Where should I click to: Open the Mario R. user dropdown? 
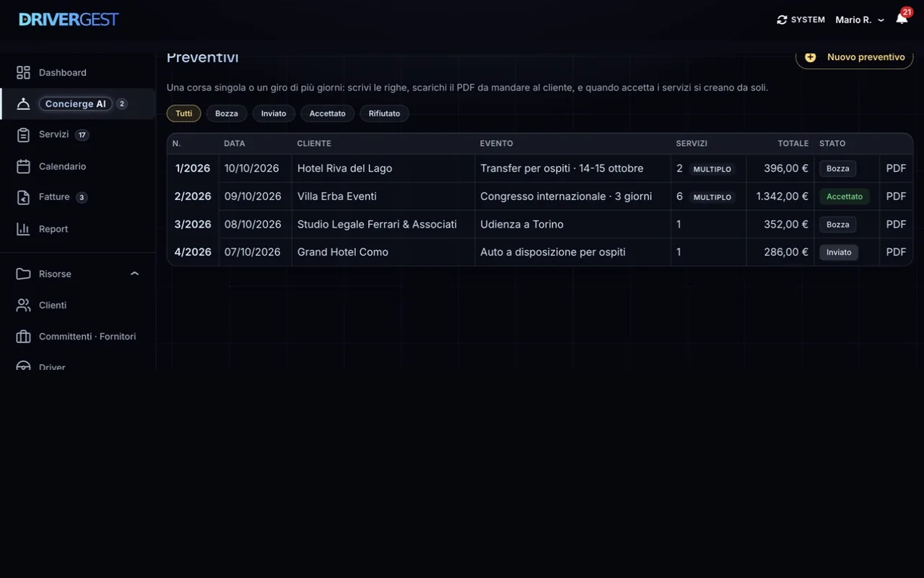coord(860,20)
